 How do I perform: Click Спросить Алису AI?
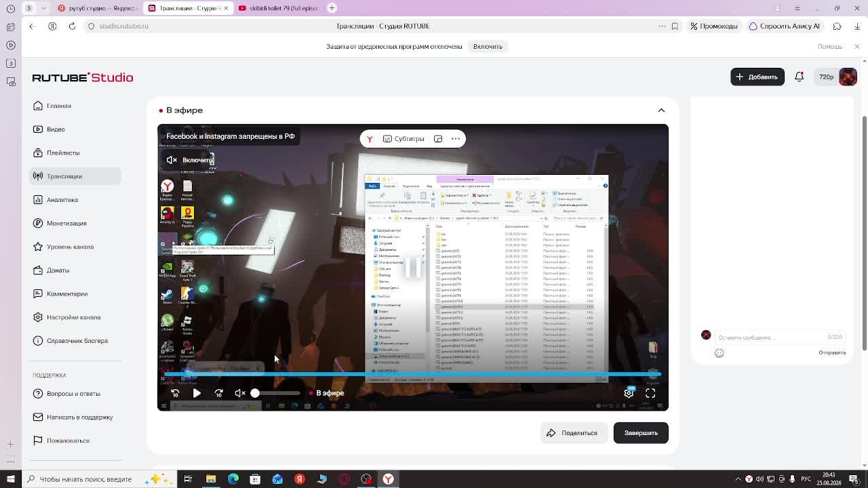pos(785,26)
